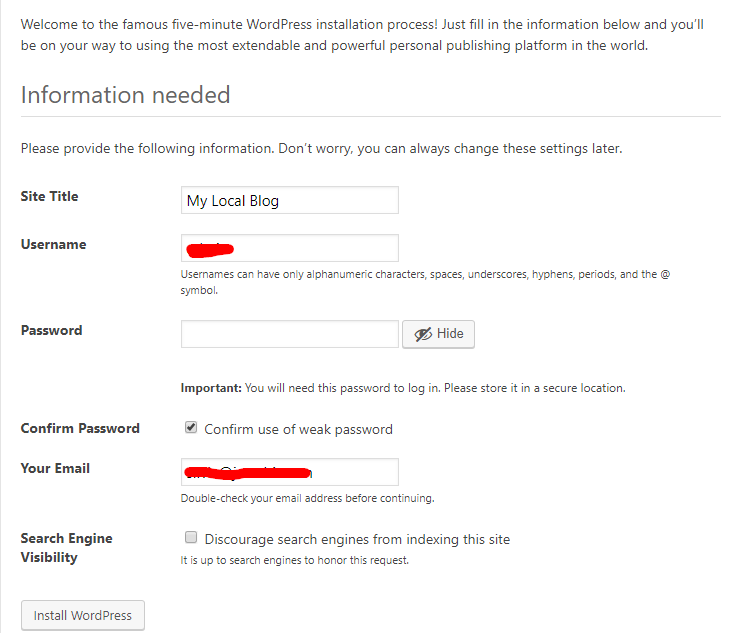Click the Important password storage notice
737x633 pixels.
(x=403, y=388)
